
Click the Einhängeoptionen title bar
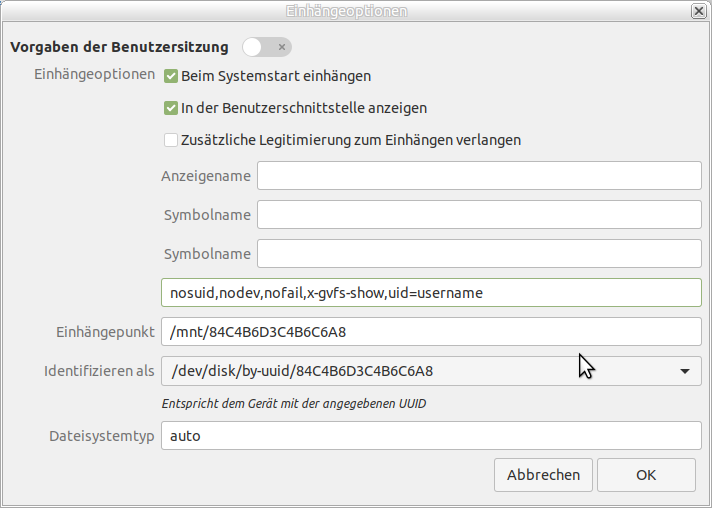(x=356, y=11)
